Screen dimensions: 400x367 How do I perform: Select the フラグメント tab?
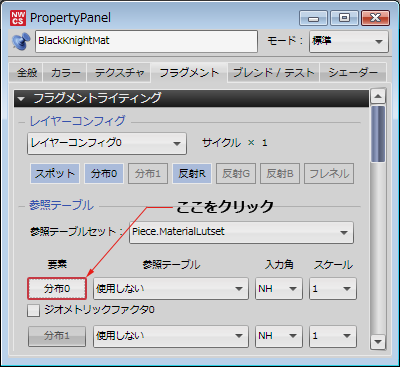pos(189,72)
